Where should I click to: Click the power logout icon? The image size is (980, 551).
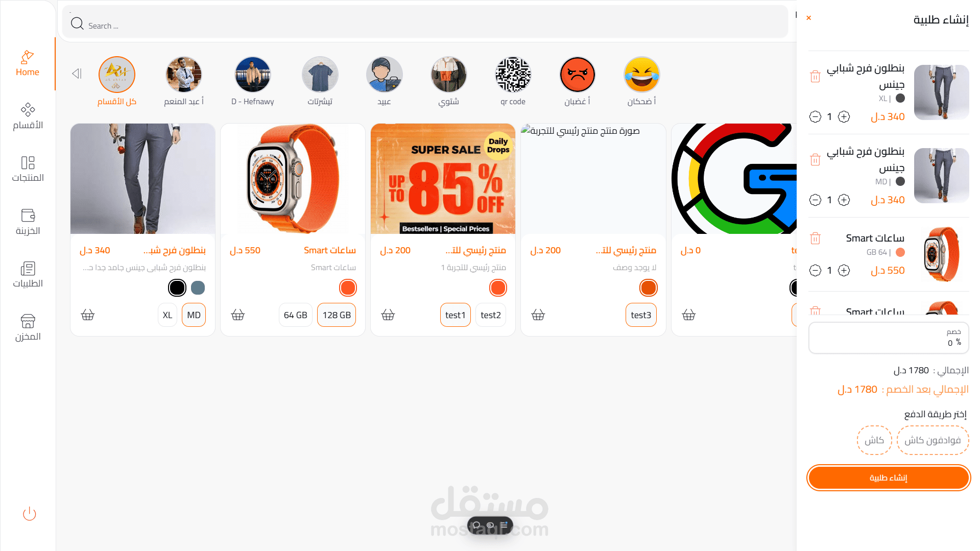point(30,513)
